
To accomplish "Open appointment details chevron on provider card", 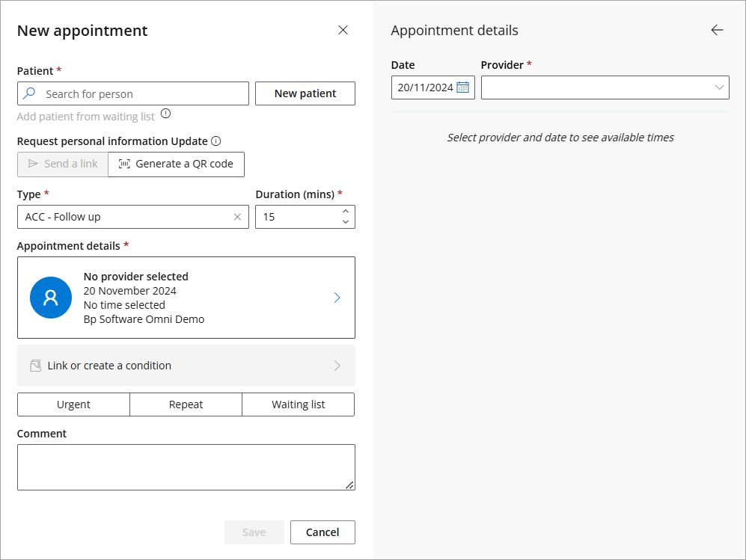I will click(337, 298).
